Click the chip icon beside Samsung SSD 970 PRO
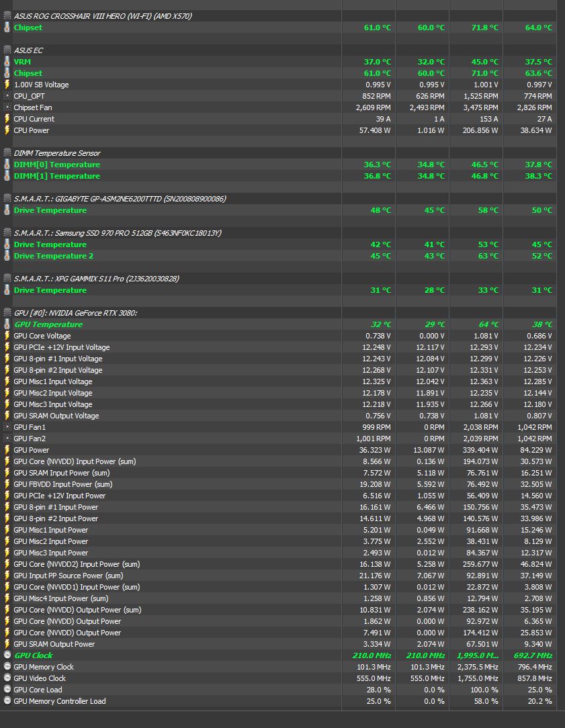Image resolution: width=565 pixels, height=728 pixels. point(7,233)
